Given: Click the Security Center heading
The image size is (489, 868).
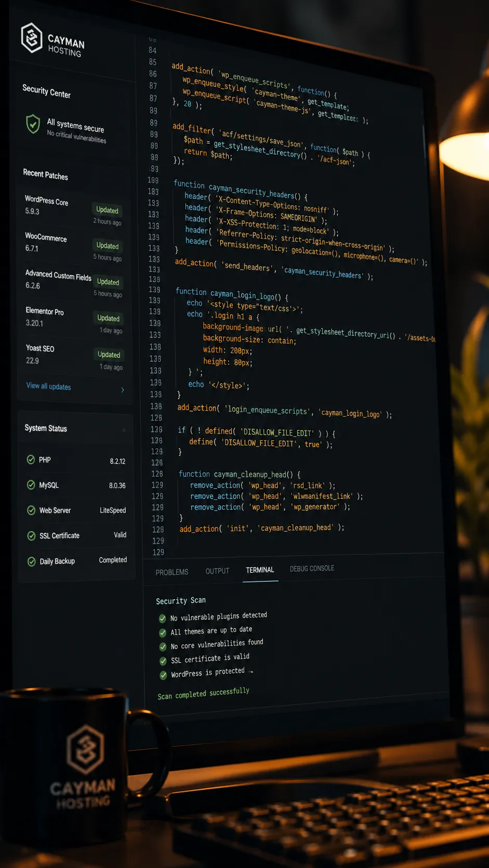Looking at the screenshot, I should (x=46, y=91).
